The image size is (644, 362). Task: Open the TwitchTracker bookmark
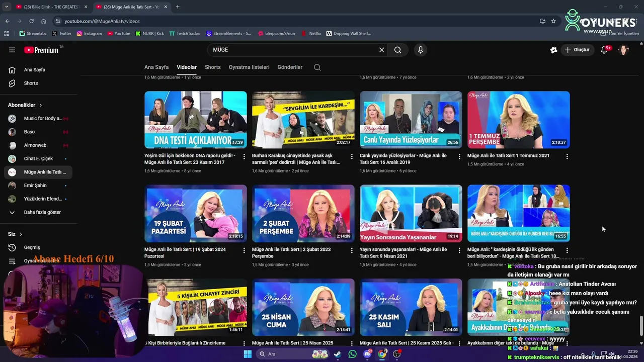(x=185, y=34)
